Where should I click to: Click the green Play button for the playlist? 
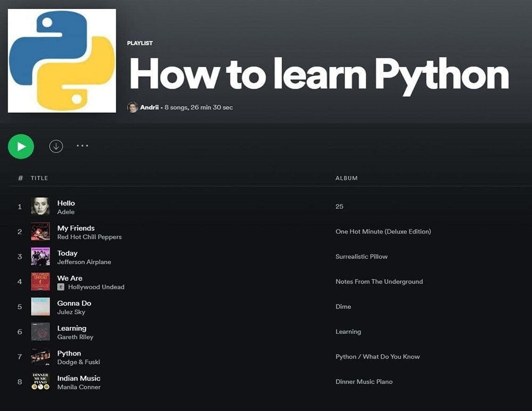tap(21, 146)
